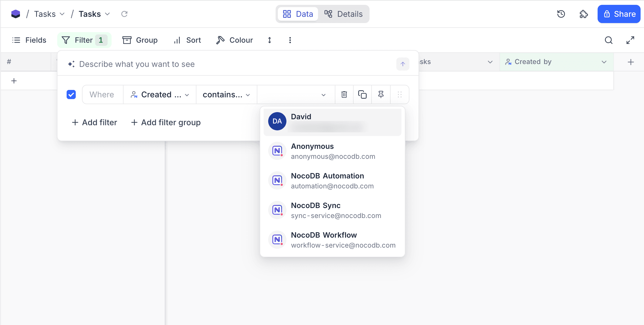
Task: Switch to the Data tab
Action: pyautogui.click(x=298, y=14)
